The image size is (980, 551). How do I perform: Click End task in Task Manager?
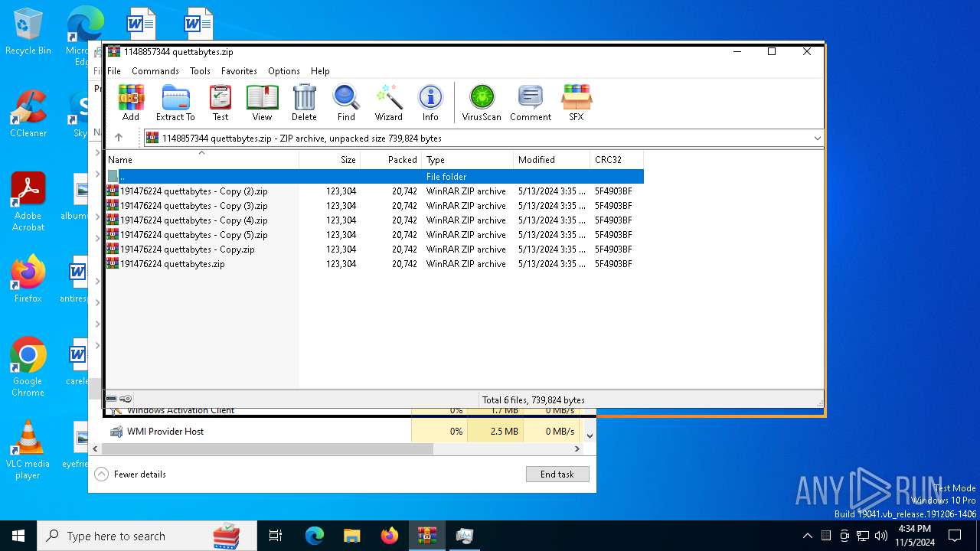point(557,474)
